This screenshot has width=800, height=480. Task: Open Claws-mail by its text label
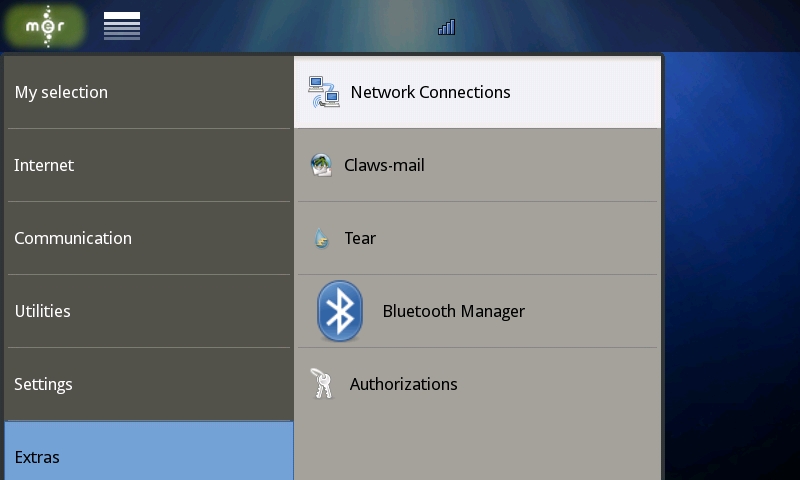[384, 165]
